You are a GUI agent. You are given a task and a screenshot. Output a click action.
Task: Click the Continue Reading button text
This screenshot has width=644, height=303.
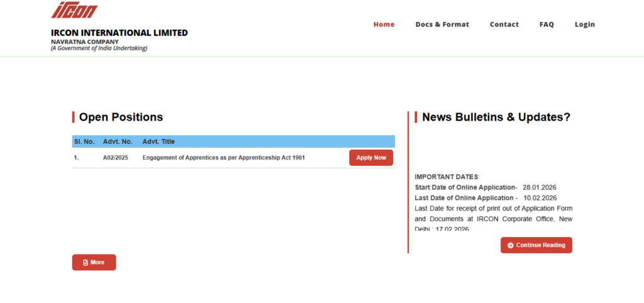point(540,245)
